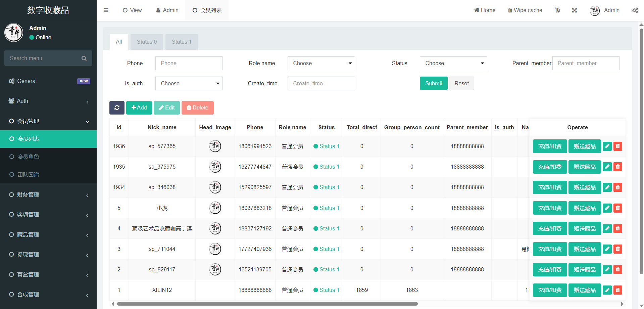Expand the Is_auth Choose dropdown
Screen dimensions: 644x309
189,83
